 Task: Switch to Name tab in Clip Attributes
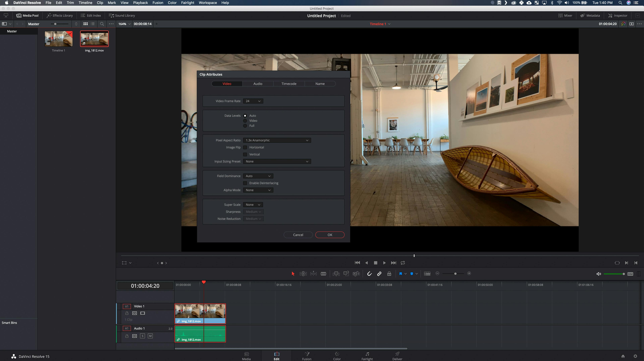pos(320,84)
